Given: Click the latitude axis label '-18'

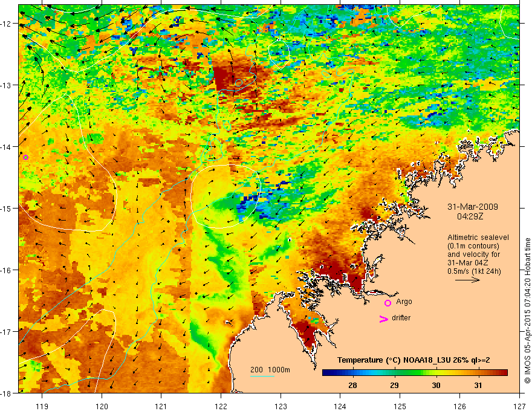Looking at the screenshot, I should [x=7, y=393].
